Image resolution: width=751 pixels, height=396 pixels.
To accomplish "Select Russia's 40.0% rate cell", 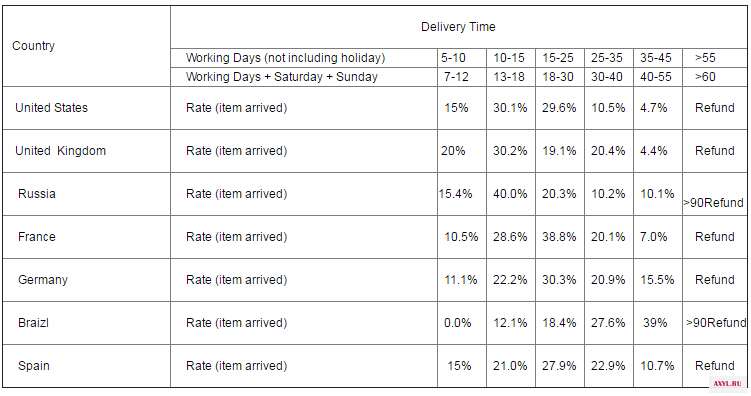I will click(511, 194).
